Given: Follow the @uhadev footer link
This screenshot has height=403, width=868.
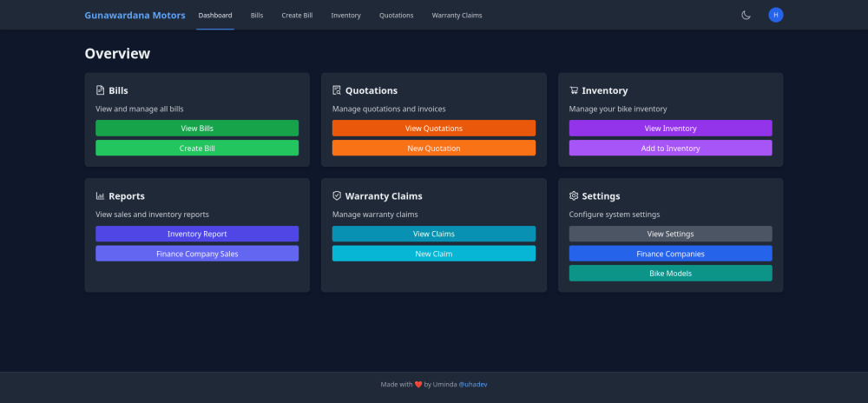Looking at the screenshot, I should pos(473,384).
